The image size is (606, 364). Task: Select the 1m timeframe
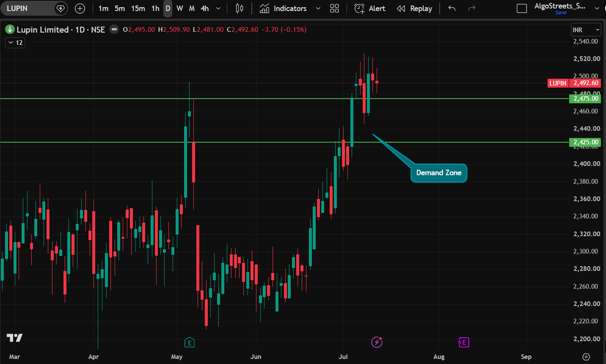click(103, 9)
